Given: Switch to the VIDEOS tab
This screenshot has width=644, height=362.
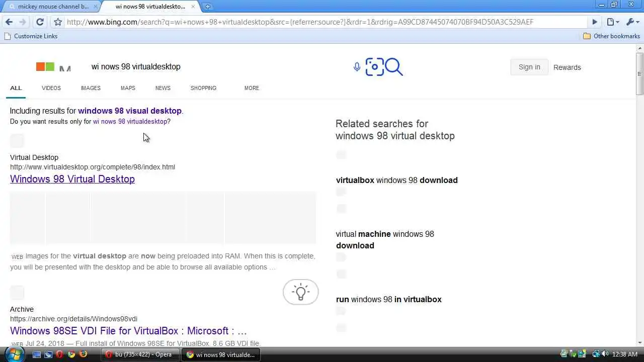Looking at the screenshot, I should point(51,88).
